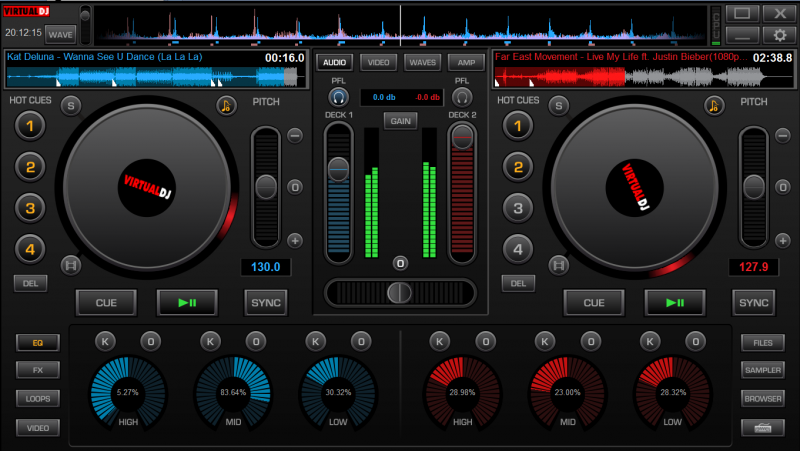Increase Deck 2 pitch with plus button

click(783, 240)
